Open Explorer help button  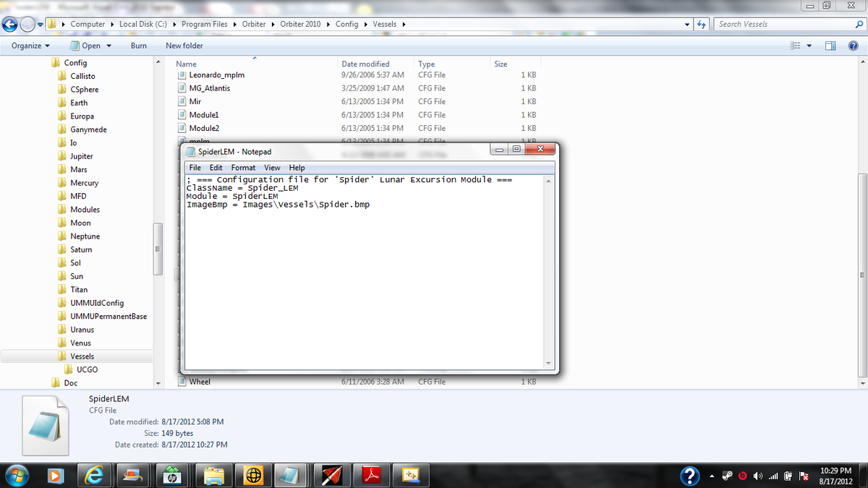coord(853,46)
